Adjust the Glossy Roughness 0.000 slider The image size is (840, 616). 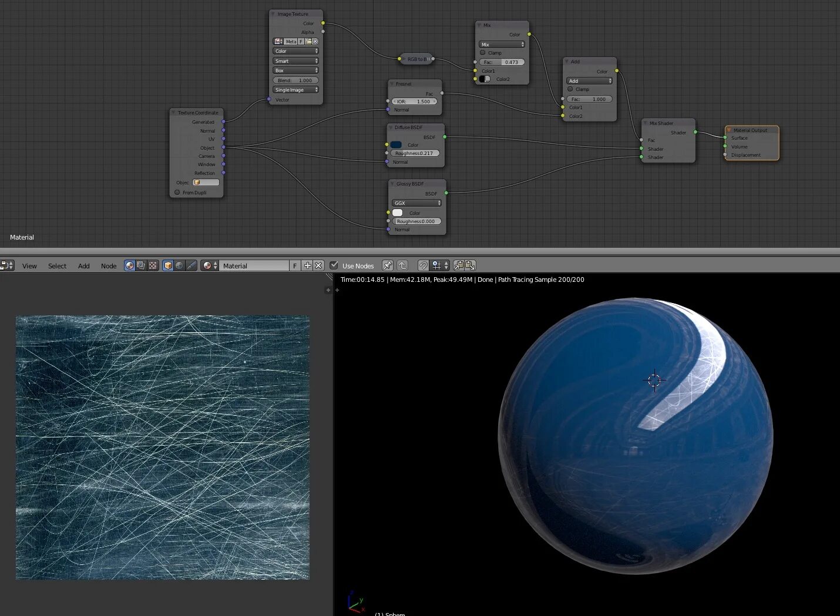click(416, 221)
